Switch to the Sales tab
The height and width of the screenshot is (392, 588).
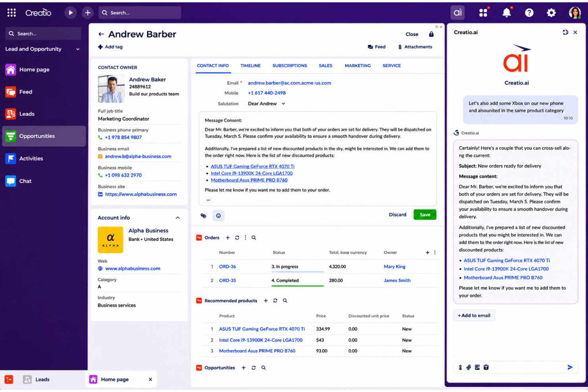[325, 66]
